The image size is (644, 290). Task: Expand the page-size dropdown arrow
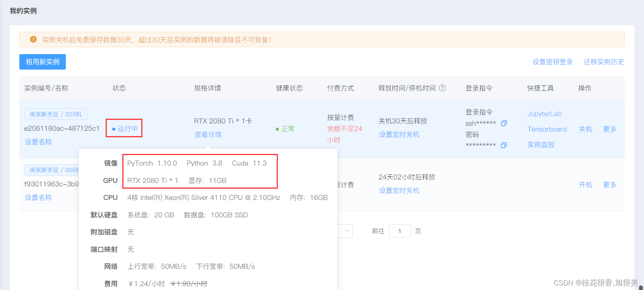click(347, 231)
